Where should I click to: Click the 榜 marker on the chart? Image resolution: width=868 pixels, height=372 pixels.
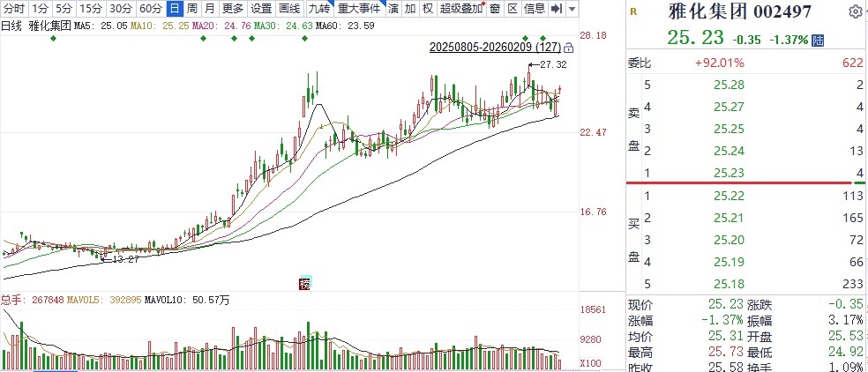pos(305,283)
